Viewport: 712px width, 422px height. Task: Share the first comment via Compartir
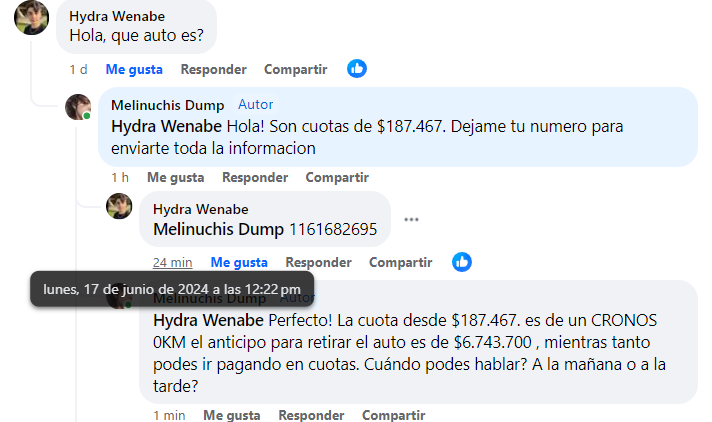point(296,70)
